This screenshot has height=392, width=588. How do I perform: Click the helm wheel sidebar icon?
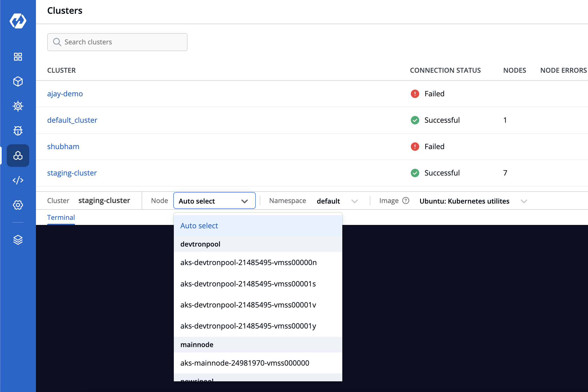tap(18, 106)
